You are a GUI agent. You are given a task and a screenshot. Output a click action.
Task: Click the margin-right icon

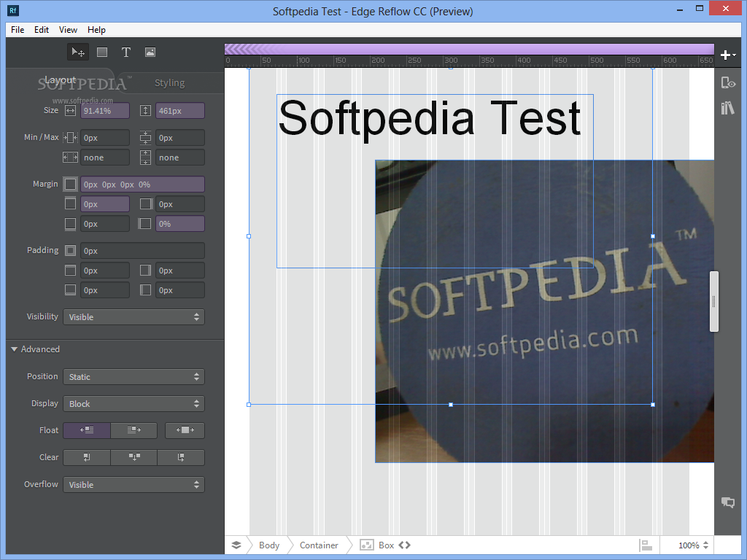click(x=145, y=204)
